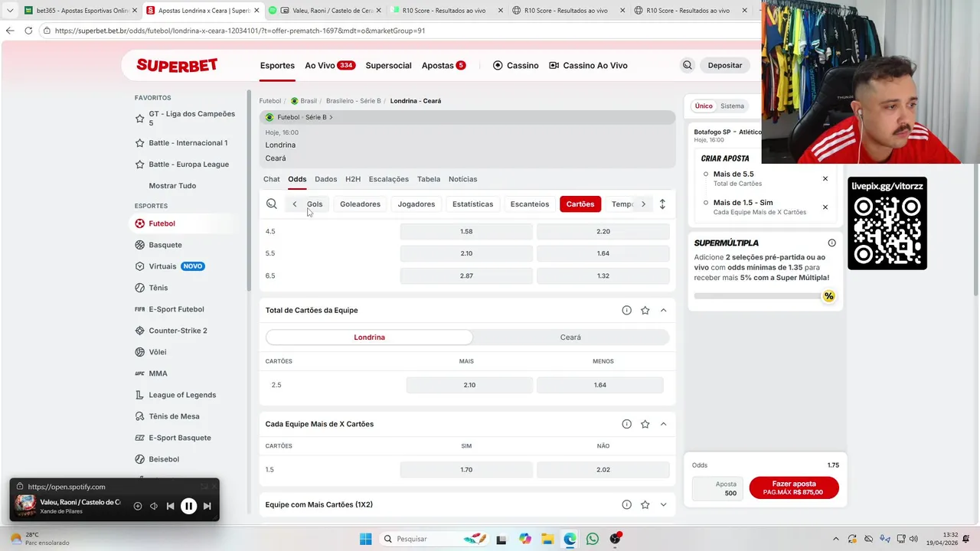
Task: Open Ao Vivo section in header
Action: point(330,65)
